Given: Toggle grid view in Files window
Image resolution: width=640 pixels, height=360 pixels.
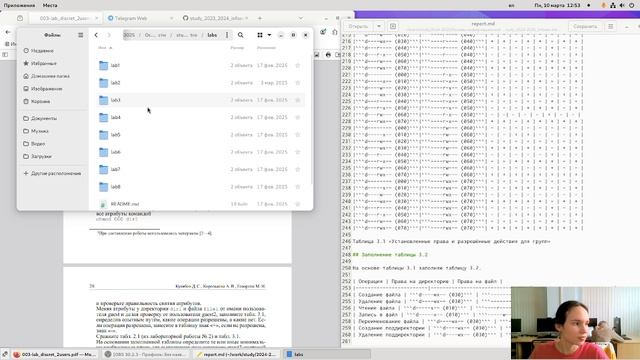Looking at the screenshot, I should click(x=260, y=35).
